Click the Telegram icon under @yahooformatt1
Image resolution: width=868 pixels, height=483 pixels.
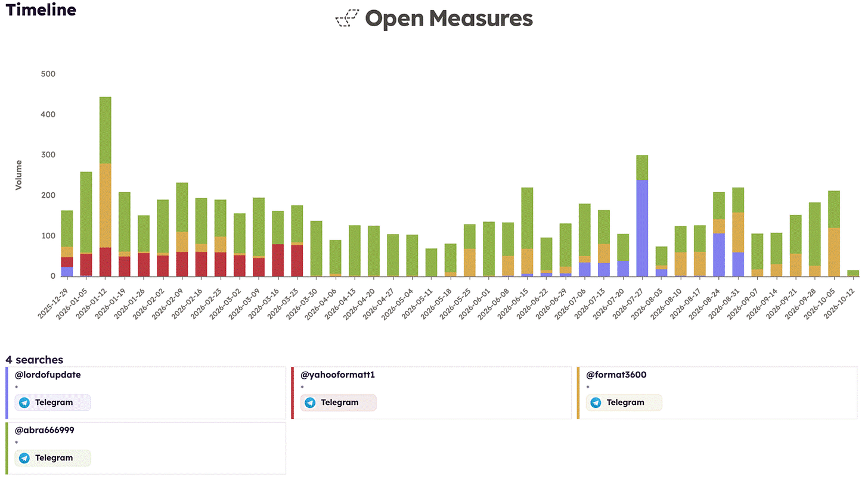click(x=310, y=403)
